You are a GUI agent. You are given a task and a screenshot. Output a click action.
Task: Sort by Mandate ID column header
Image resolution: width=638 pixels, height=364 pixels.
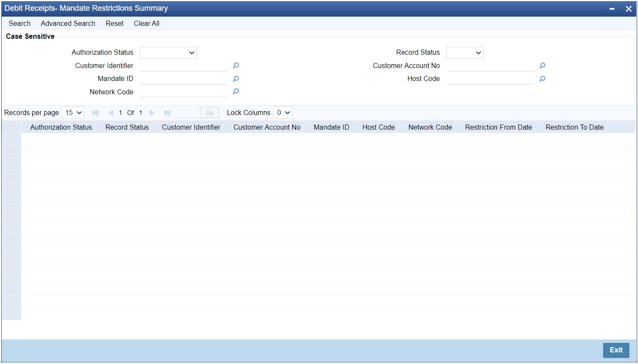pos(332,127)
